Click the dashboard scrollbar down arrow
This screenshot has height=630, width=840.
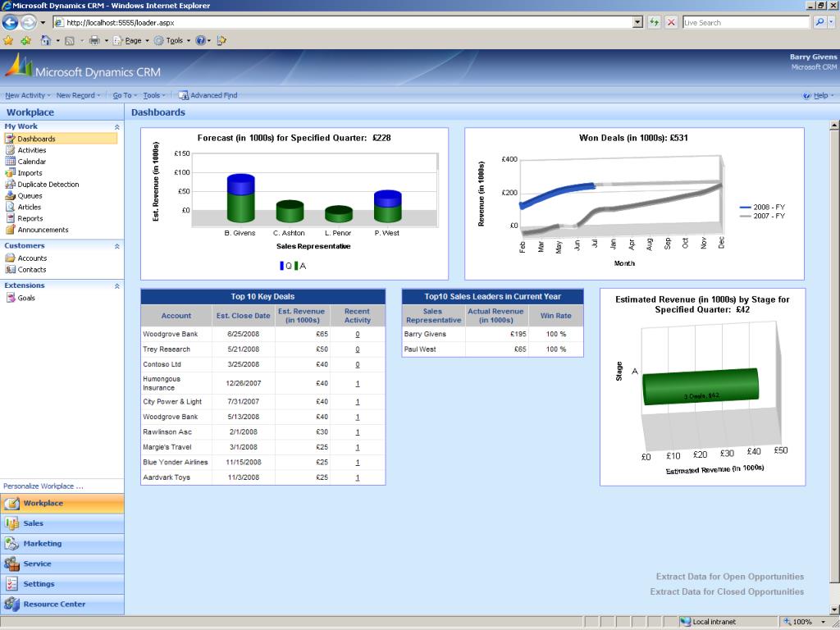(x=834, y=609)
